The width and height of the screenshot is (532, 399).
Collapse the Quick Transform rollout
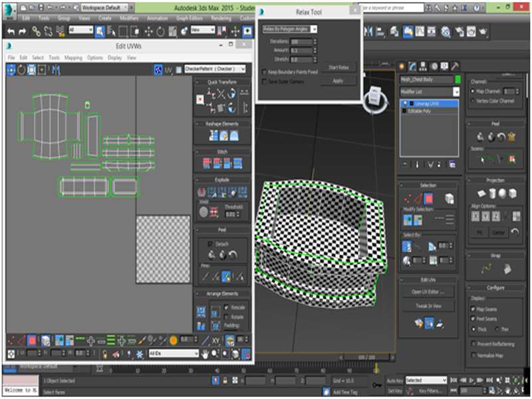222,82
